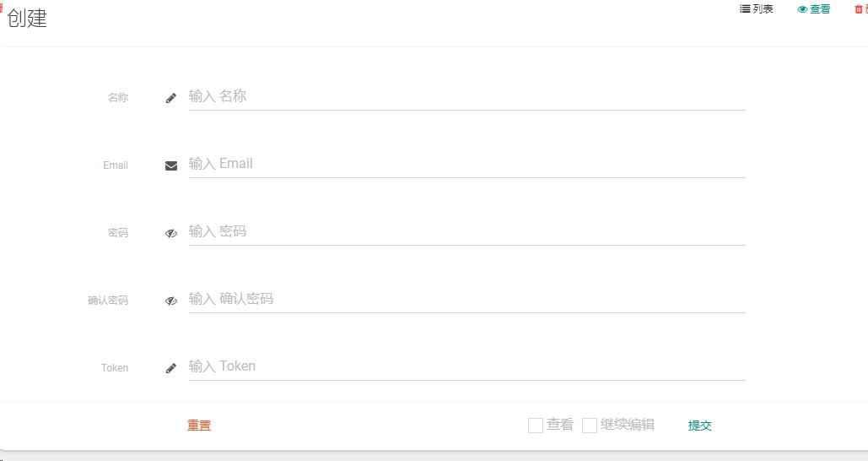Focus the 输入 Email input field
Viewport: 868px width, 461px height.
pos(467,164)
